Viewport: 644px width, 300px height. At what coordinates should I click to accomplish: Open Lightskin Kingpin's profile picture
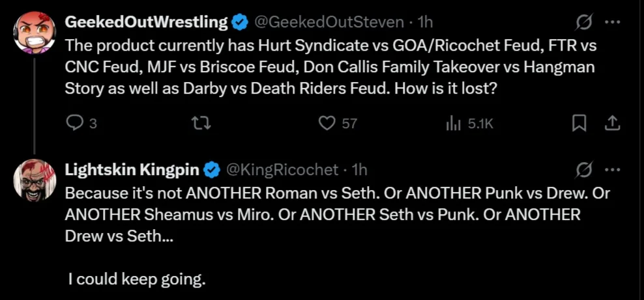coord(35,178)
